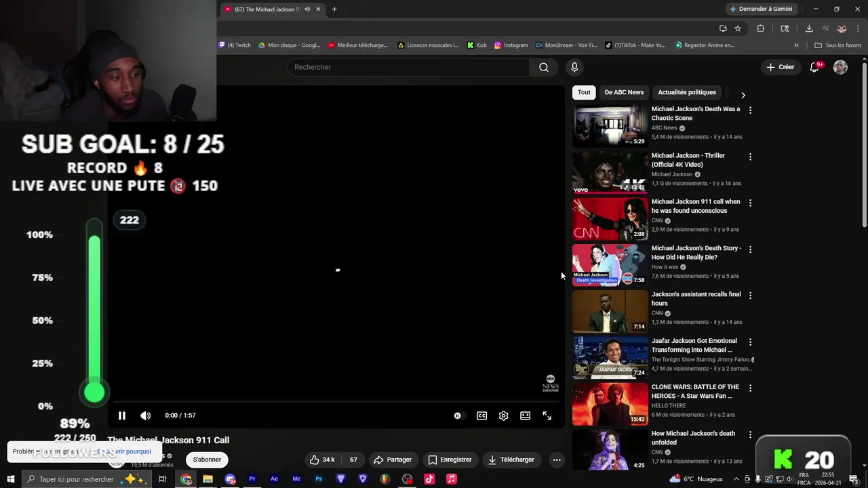The width and height of the screenshot is (868, 488).
Task: Open 'Jaafar Jackson Got Emotional' video title
Action: (x=694, y=345)
